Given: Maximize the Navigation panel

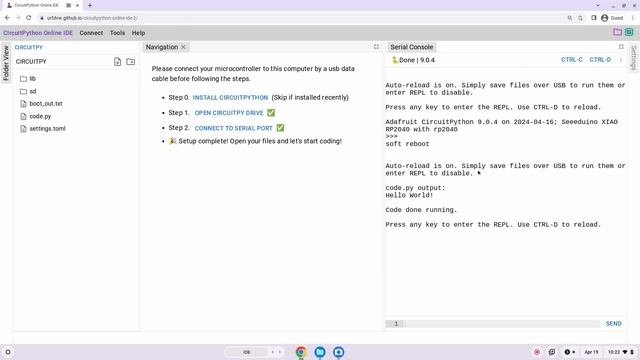Looking at the screenshot, I should pyautogui.click(x=376, y=47).
